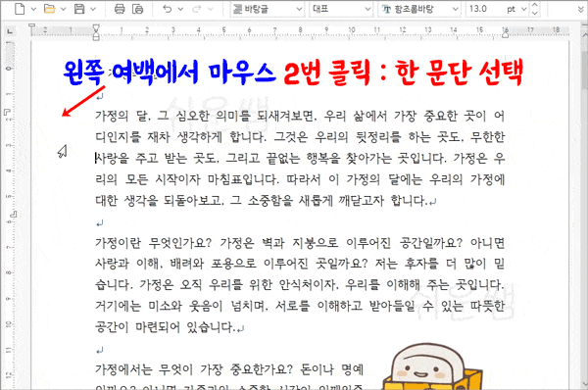Open the 함초롬바탕 font dropdown
Screen dimensions: 588x390
coord(418,9)
